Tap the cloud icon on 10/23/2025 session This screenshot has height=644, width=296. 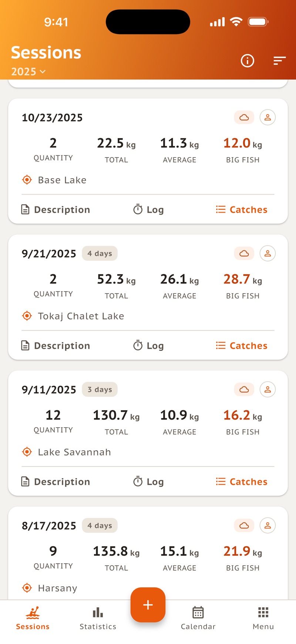[x=244, y=117]
